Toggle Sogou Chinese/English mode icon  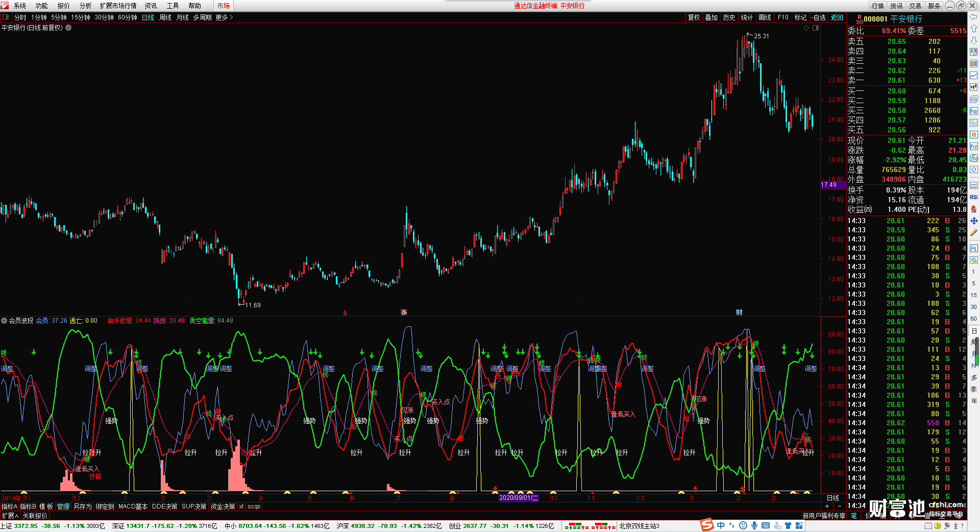point(721,525)
